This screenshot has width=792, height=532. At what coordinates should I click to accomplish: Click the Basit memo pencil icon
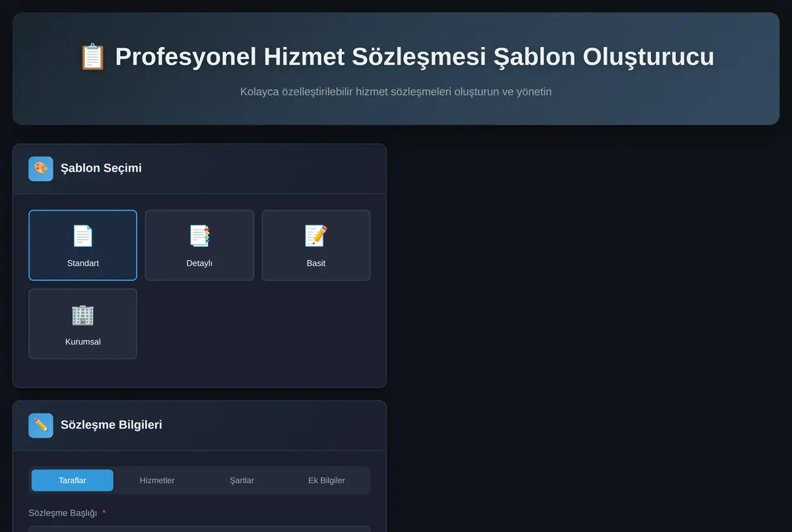[x=316, y=236]
